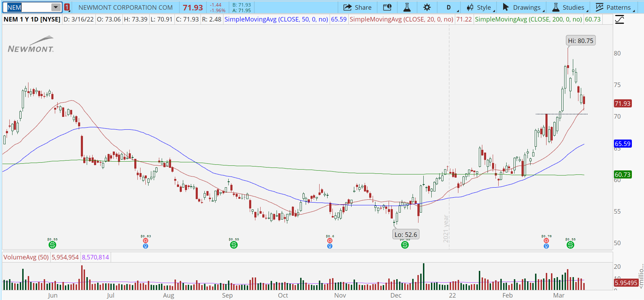Open the news icon right of Share
The width and height of the screenshot is (644, 300).
(387, 7)
